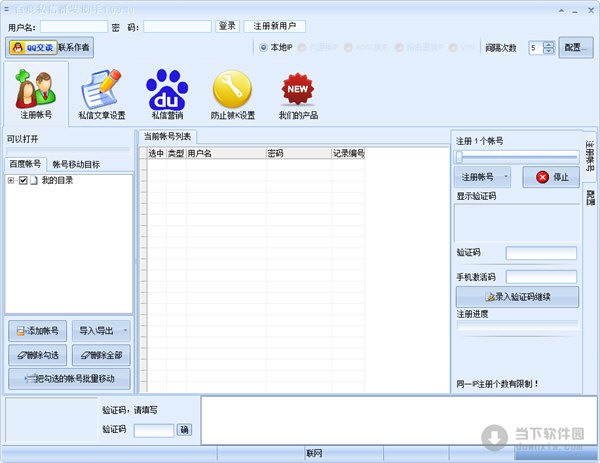
Task: Switch to the 帐号移动目标 tab
Action: (x=76, y=165)
